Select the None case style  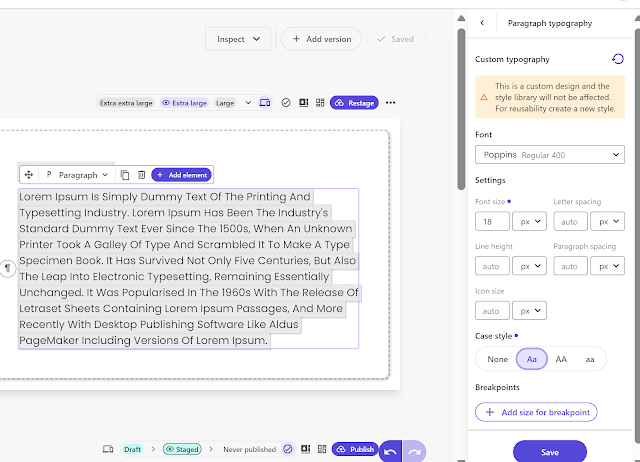[x=498, y=359]
